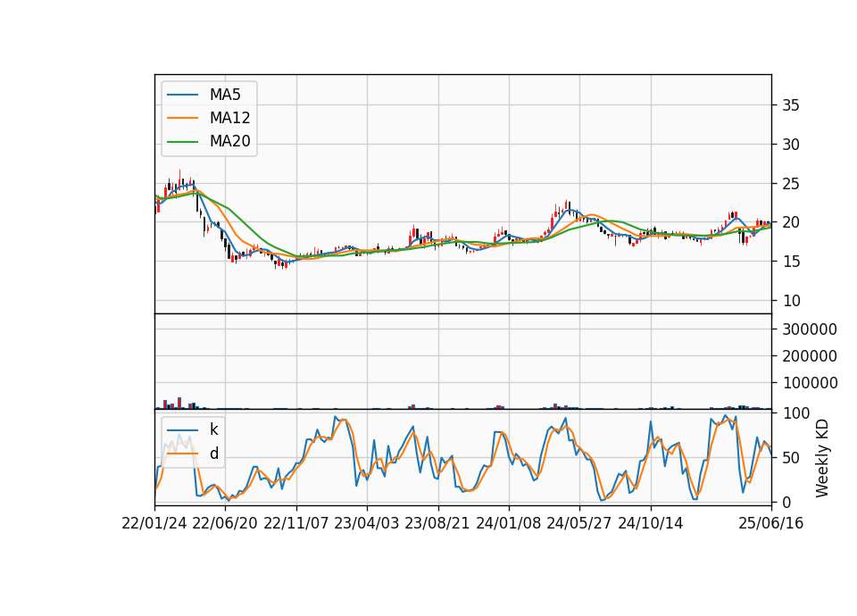Click the KD axis value 100
857x616 pixels.
(795, 413)
